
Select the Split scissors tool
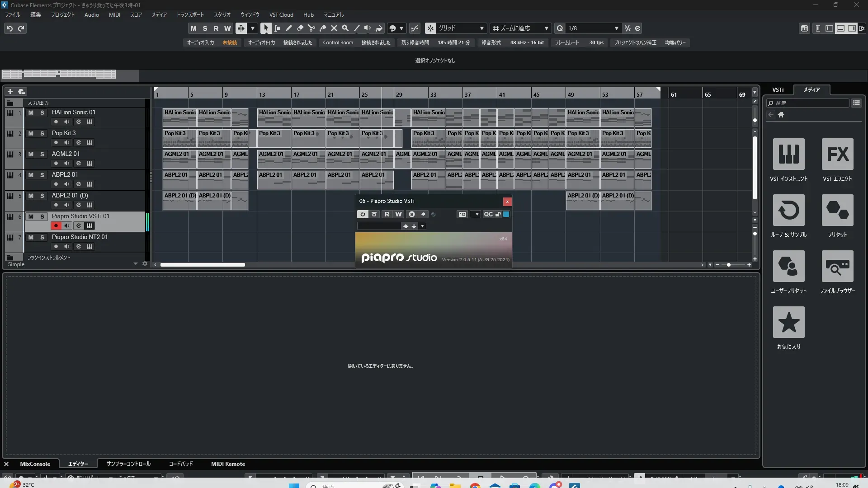click(311, 28)
